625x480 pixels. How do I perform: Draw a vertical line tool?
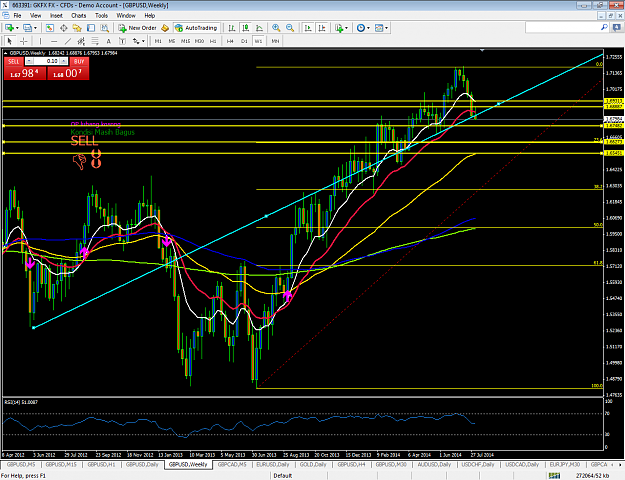click(x=41, y=41)
